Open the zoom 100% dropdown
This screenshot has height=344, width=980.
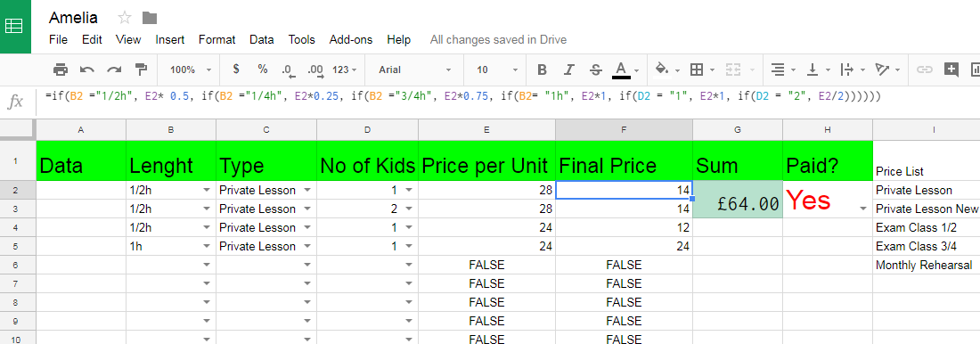(191, 70)
